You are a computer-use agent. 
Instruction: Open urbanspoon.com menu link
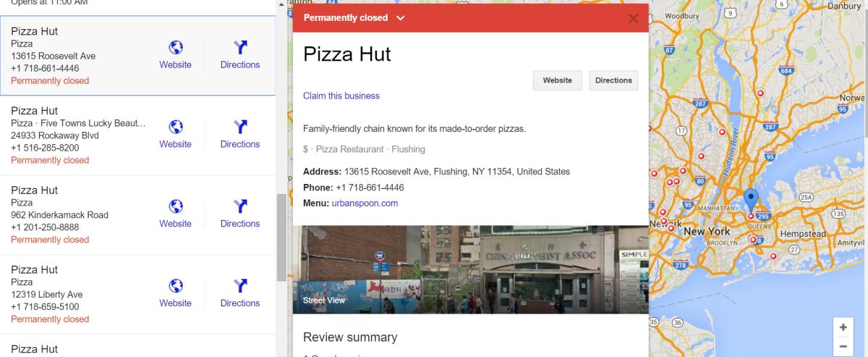tap(365, 203)
